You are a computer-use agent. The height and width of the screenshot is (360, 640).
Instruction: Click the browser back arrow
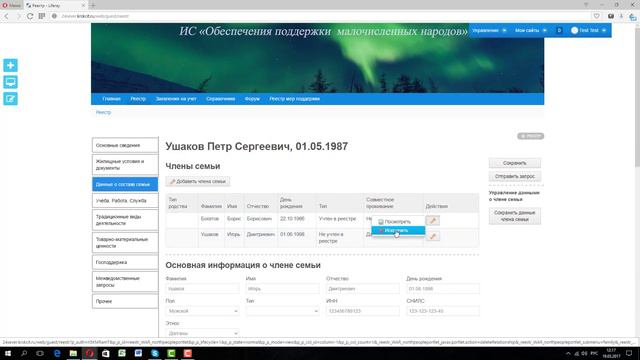tap(7, 16)
